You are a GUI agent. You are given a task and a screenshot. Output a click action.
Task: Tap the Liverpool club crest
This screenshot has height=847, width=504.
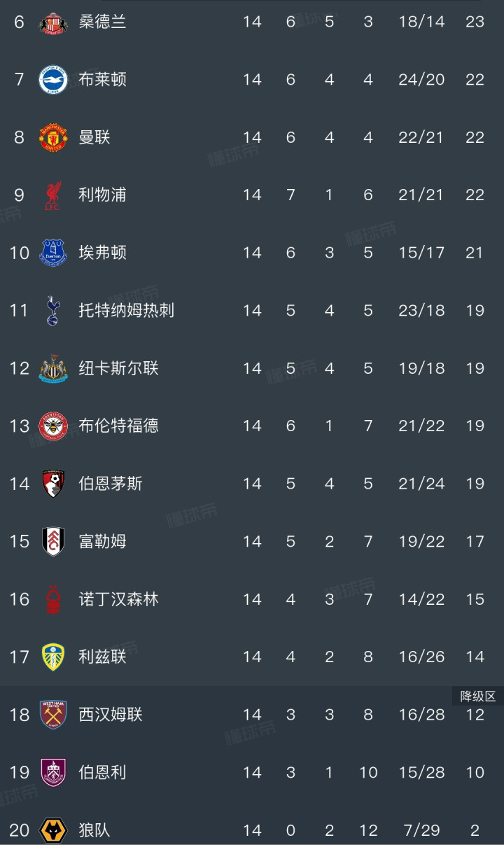tap(53, 195)
